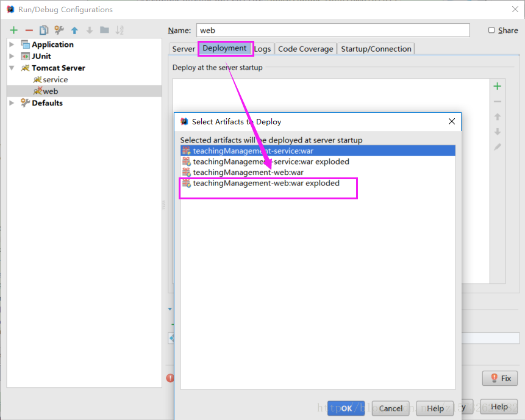525x420 pixels.
Task: Click the JUnit configuration type icon
Action: point(26,56)
